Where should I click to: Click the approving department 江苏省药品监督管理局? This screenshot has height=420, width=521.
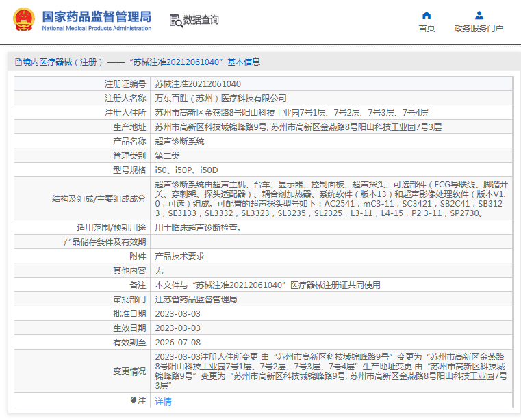pyautogui.click(x=196, y=299)
